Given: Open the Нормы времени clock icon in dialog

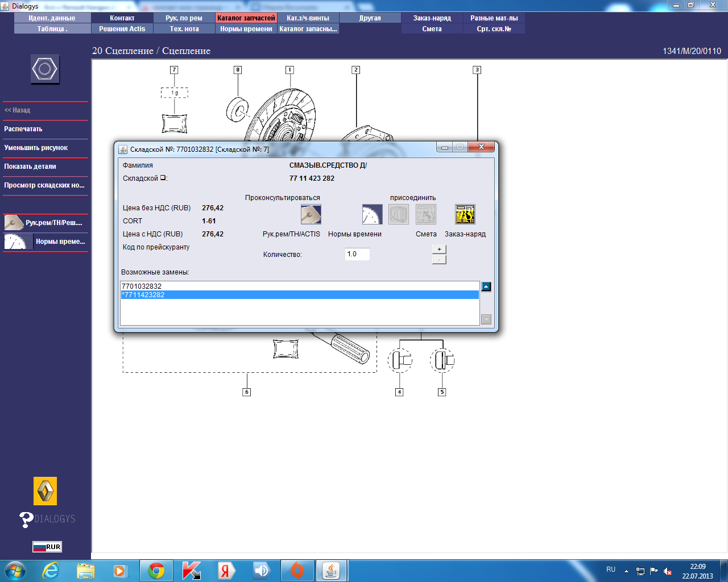Looking at the screenshot, I should click(x=373, y=214).
